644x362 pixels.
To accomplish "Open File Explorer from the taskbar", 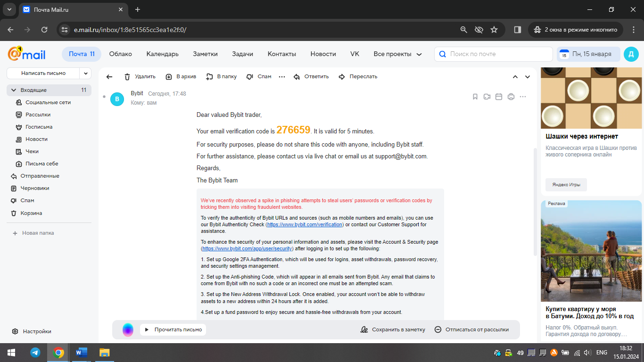I will 105,352.
